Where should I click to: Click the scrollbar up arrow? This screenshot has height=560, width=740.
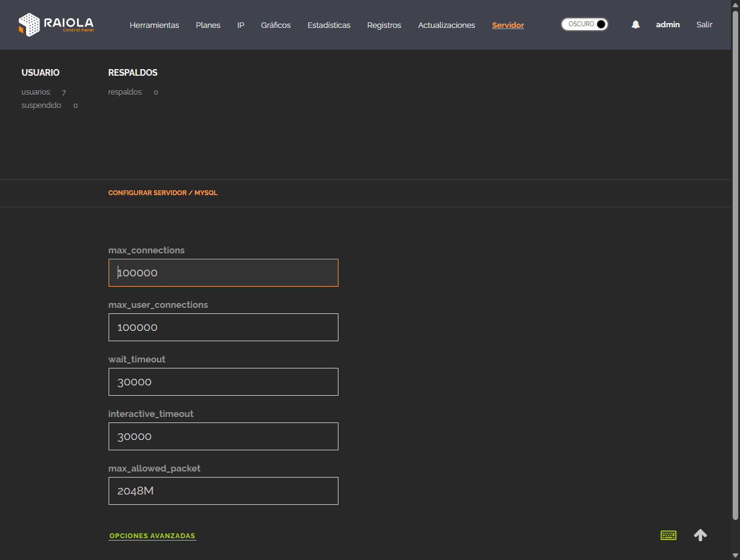tap(735, 4)
